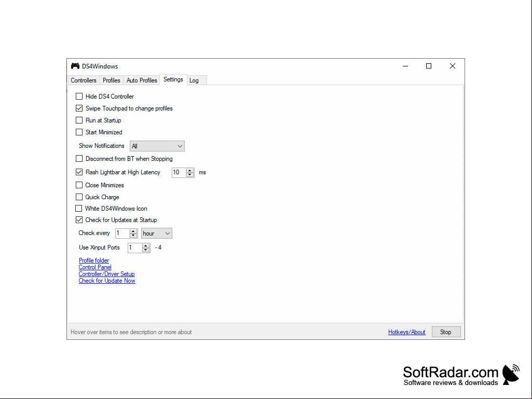Maximize the DS4Windows window

tap(429, 66)
